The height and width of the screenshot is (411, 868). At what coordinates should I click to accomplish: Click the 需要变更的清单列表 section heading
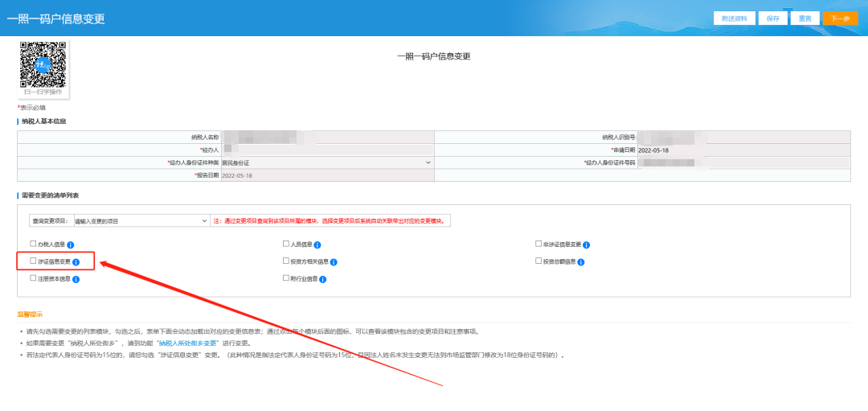click(x=49, y=195)
